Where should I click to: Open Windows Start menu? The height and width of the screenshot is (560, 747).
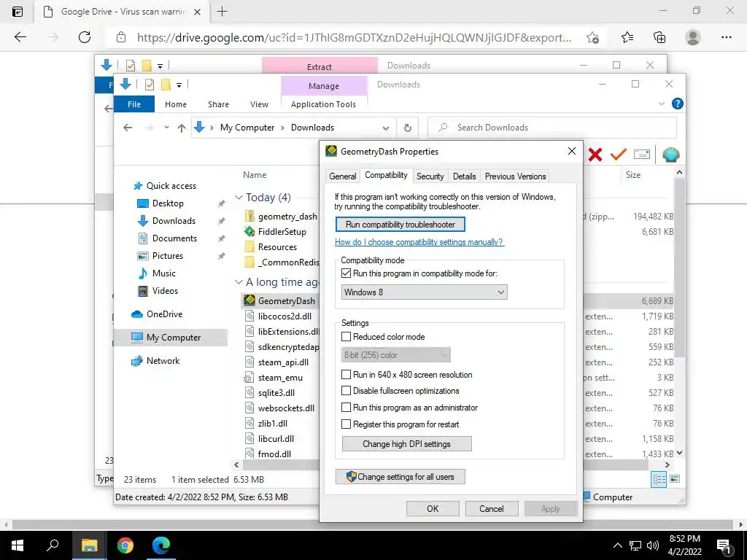[18, 545]
